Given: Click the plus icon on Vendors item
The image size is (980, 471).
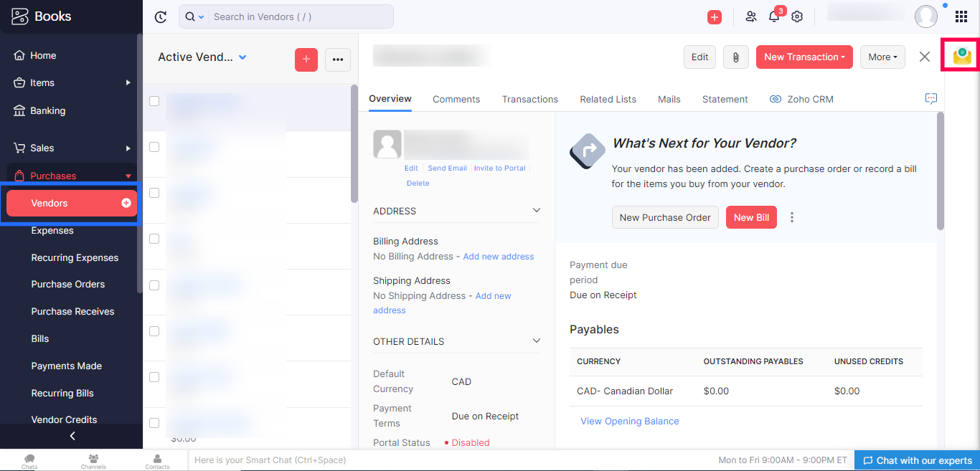Looking at the screenshot, I should (126, 203).
